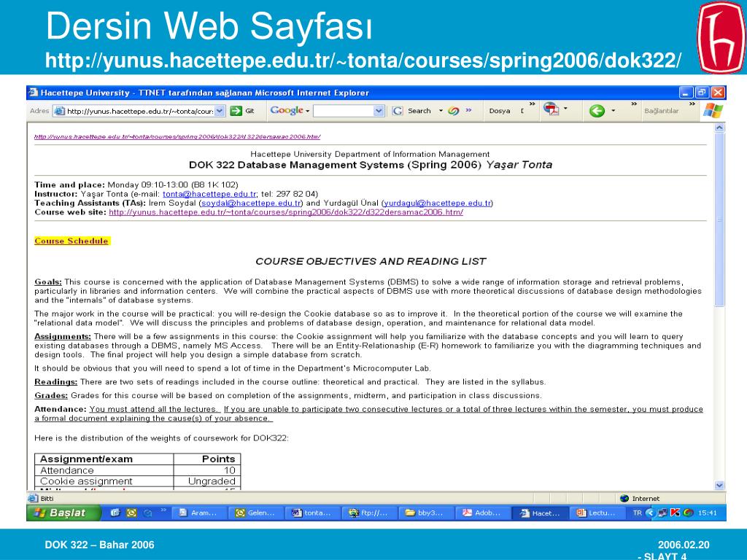Open the Search options dropdown arrow
The image size is (747, 560).
[x=441, y=111]
